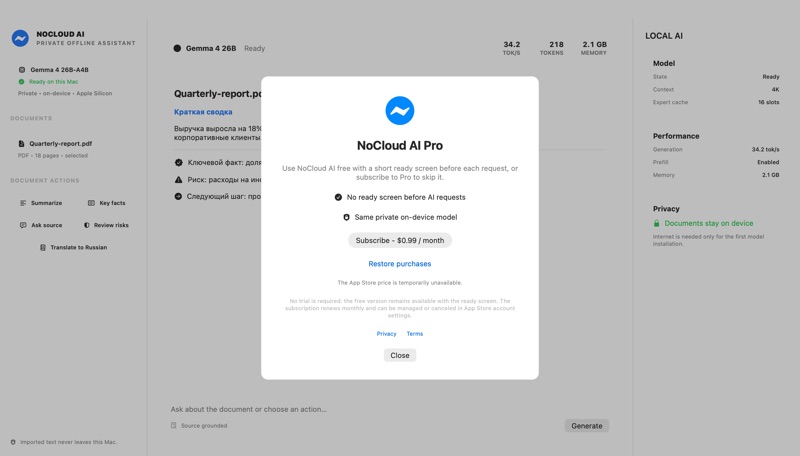The image size is (800, 456).
Task: Click the green lock icon under Privacy
Action: click(x=657, y=223)
